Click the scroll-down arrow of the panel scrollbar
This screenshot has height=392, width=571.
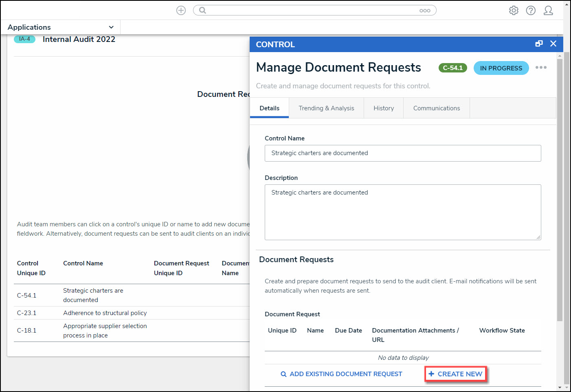560,388
